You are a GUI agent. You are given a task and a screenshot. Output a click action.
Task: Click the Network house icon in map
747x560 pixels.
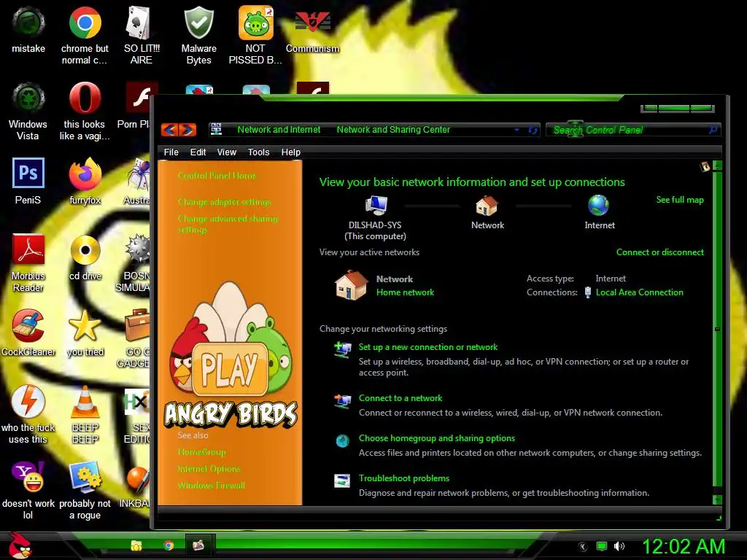click(487, 206)
